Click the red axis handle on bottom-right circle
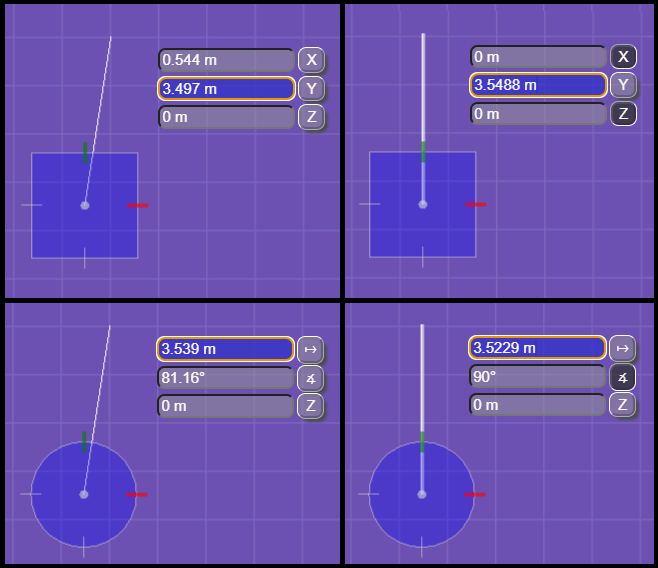 tap(475, 495)
